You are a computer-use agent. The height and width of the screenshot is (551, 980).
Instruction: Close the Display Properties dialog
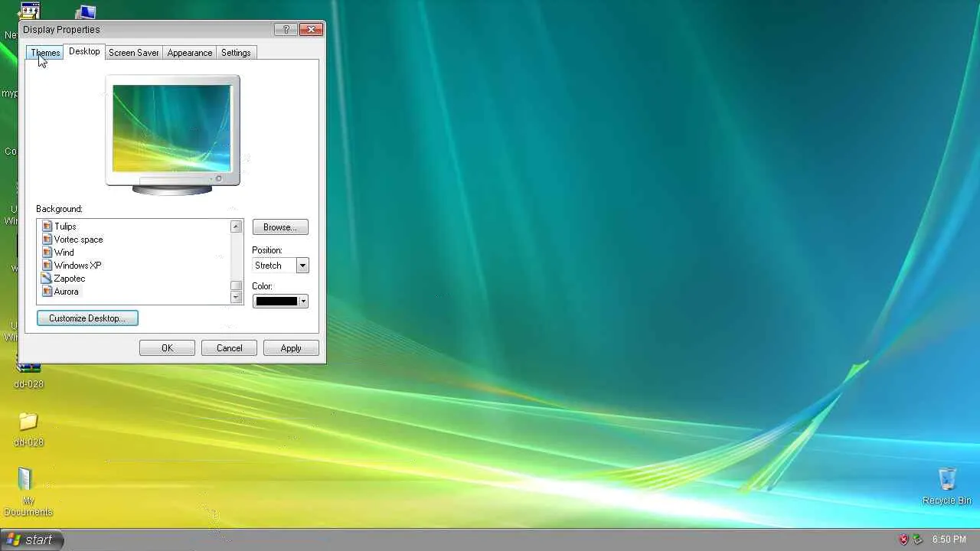[312, 30]
